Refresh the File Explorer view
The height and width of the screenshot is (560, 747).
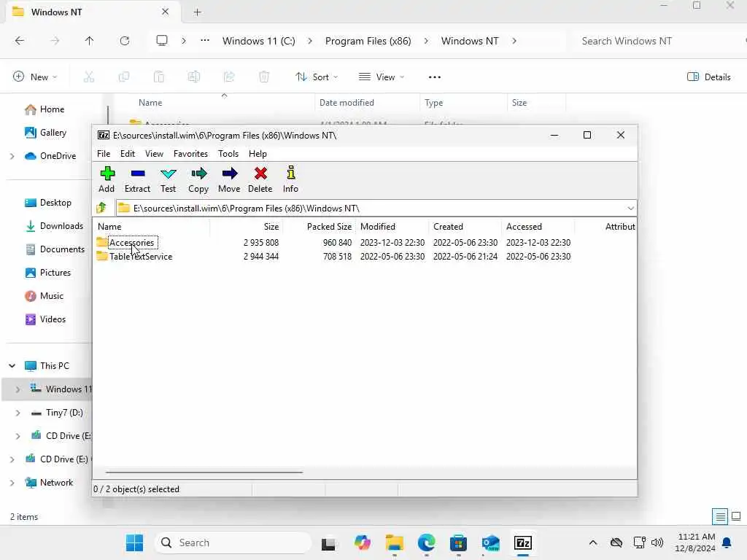[125, 41]
